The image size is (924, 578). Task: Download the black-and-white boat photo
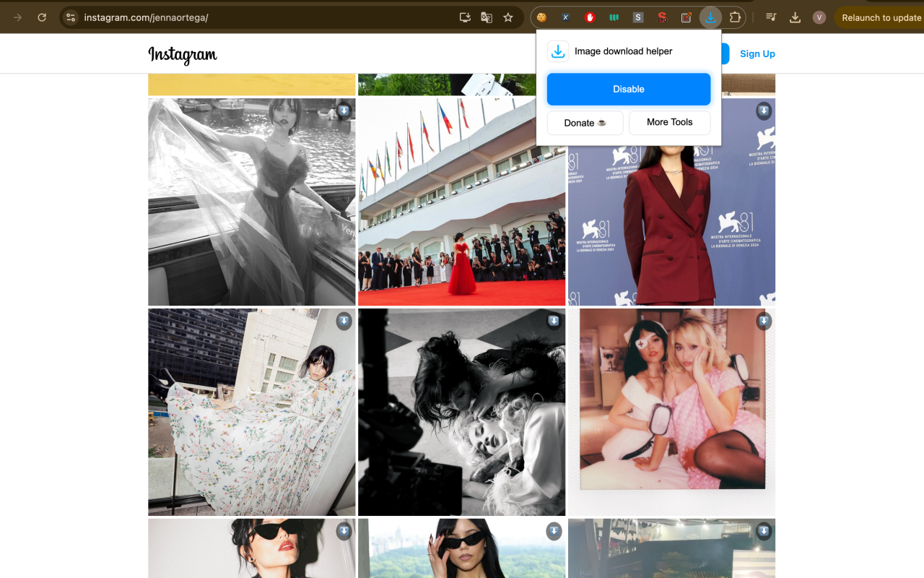point(344,111)
